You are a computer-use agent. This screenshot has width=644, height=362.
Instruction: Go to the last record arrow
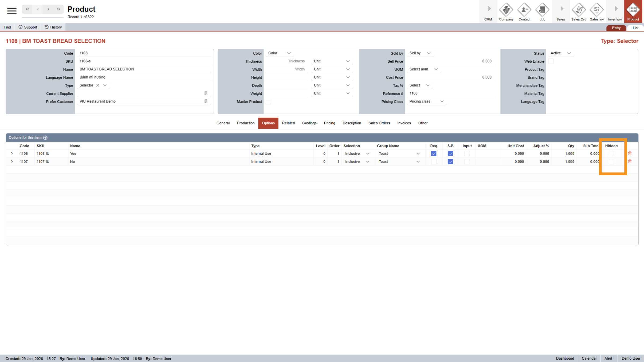(x=58, y=9)
